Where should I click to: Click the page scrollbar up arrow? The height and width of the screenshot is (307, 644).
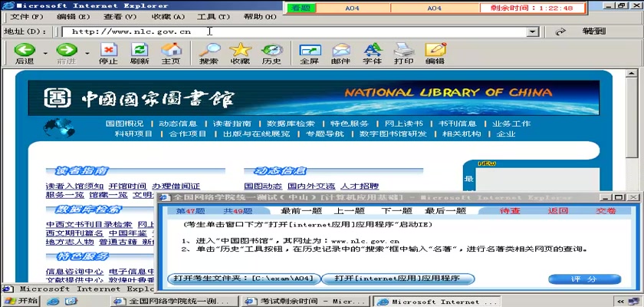(631, 74)
